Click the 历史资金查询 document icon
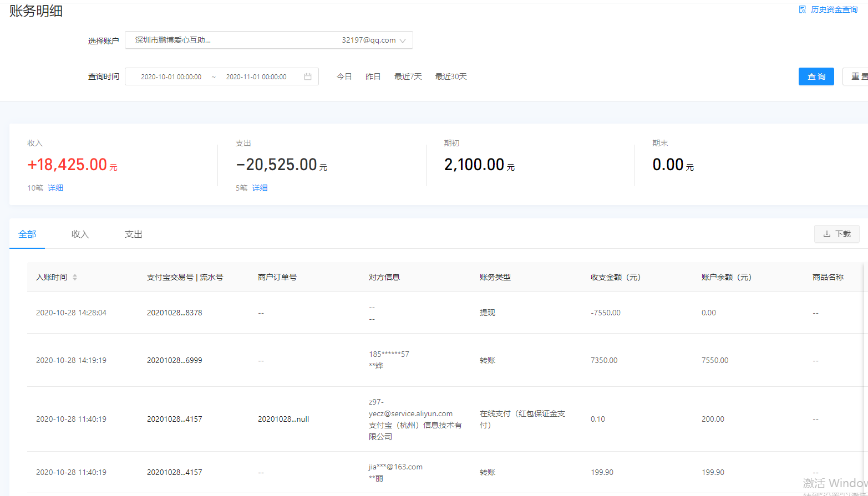Image resolution: width=868 pixels, height=496 pixels. [x=802, y=9]
